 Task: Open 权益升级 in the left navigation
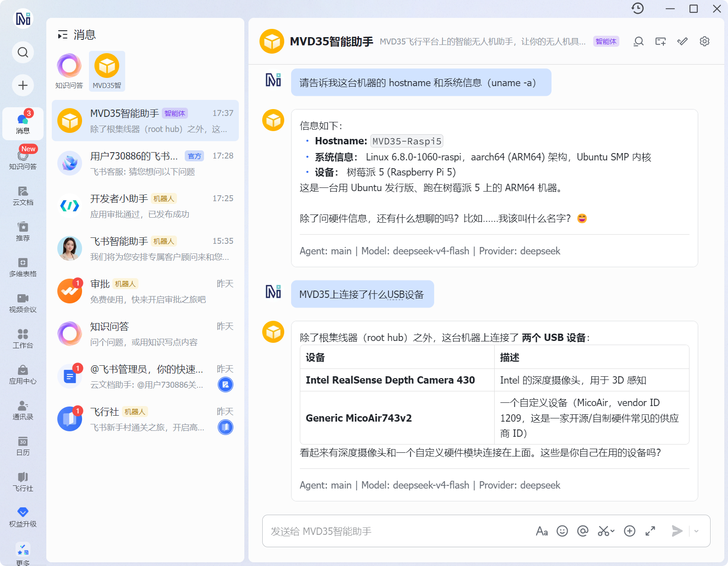pos(23,517)
